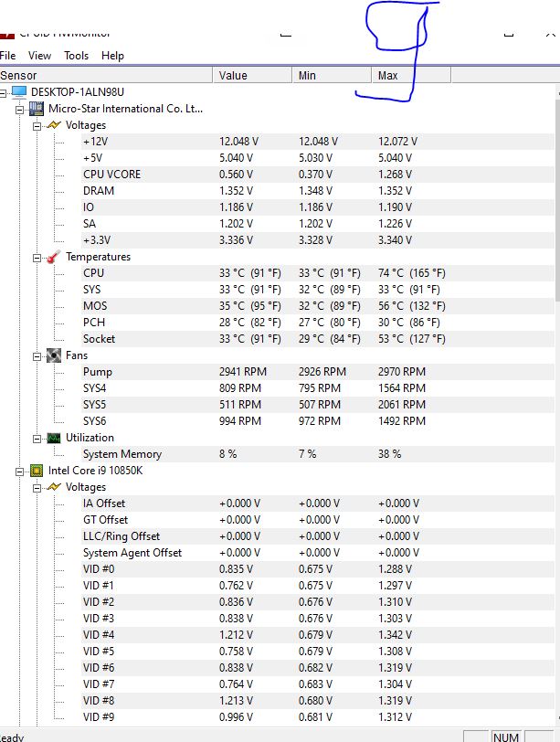Select the DRAM voltage row
This screenshot has width=560, height=742.
[x=318, y=191]
